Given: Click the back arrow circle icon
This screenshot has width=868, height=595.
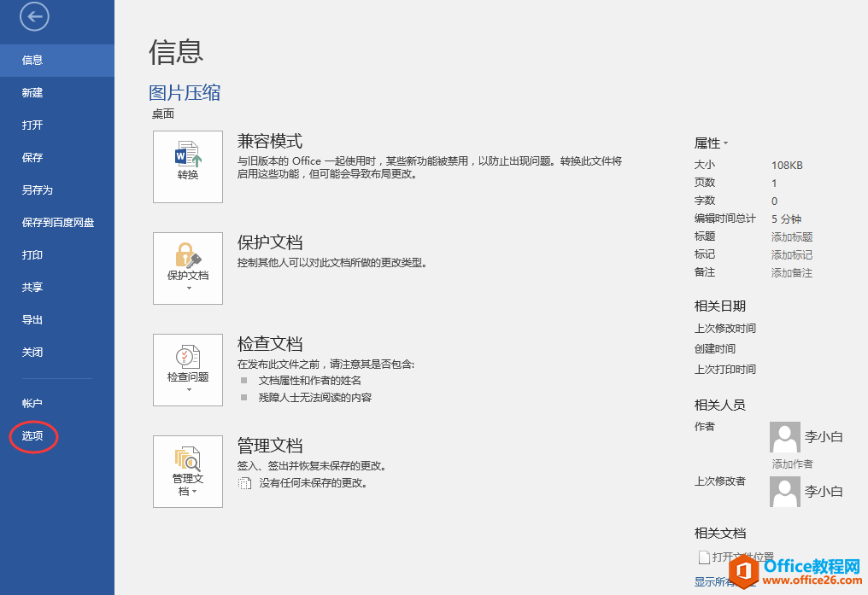Looking at the screenshot, I should tap(34, 16).
